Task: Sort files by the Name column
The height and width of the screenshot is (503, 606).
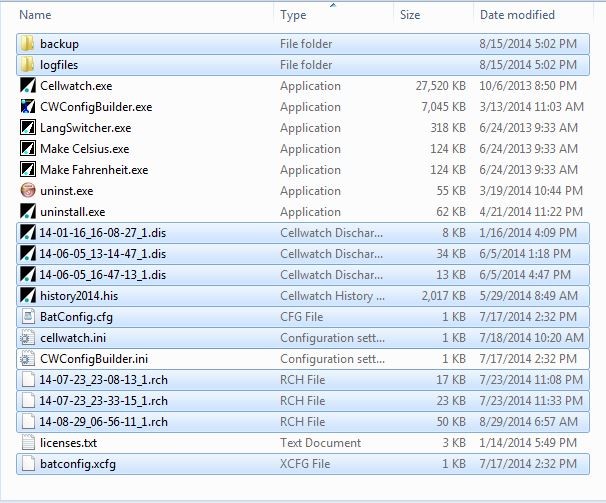Action: pos(36,15)
